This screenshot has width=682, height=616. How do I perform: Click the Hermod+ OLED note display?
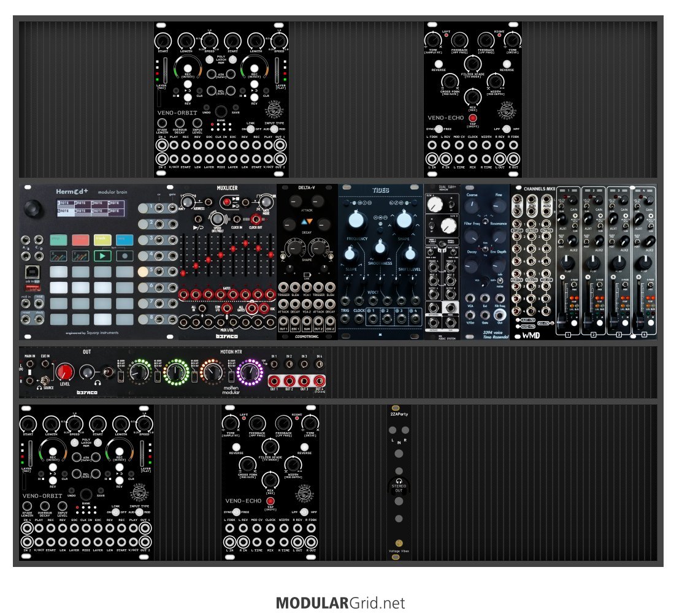91,208
